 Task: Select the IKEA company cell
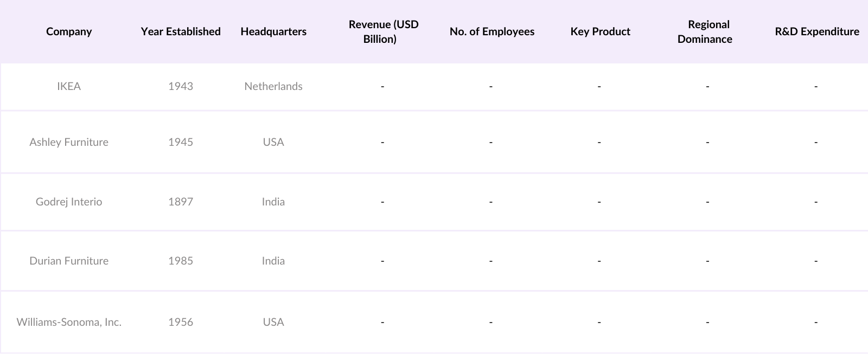coord(69,86)
